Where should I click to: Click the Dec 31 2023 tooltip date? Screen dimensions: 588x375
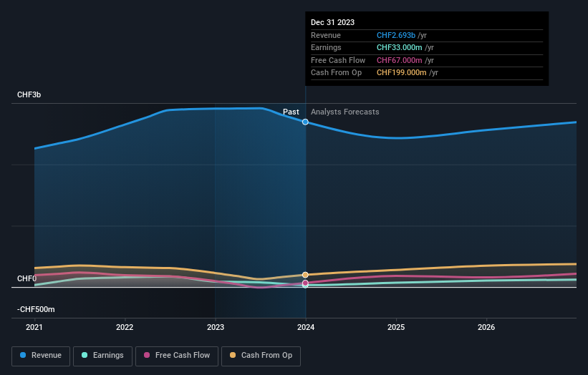coord(332,22)
